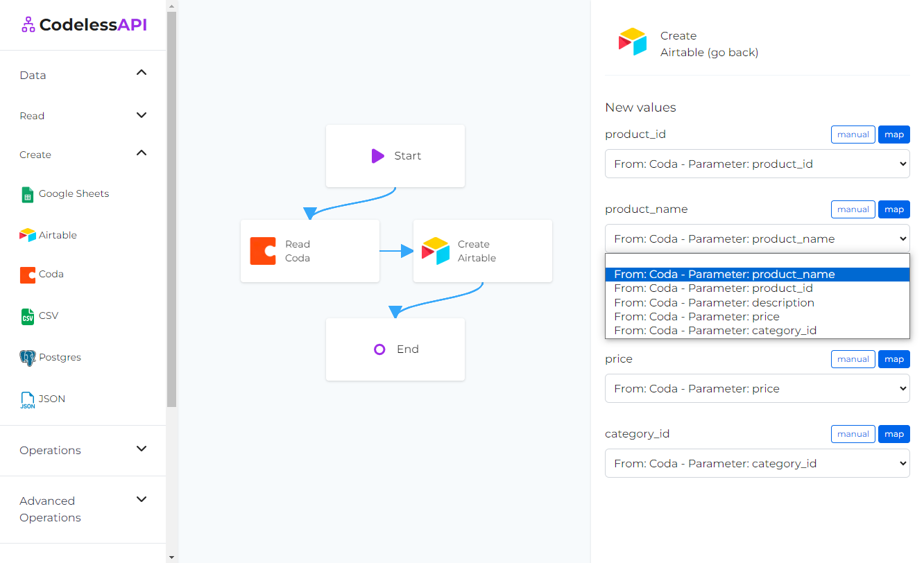Open the category_id mapping dropdown
This screenshot has width=924, height=563.
pos(758,463)
